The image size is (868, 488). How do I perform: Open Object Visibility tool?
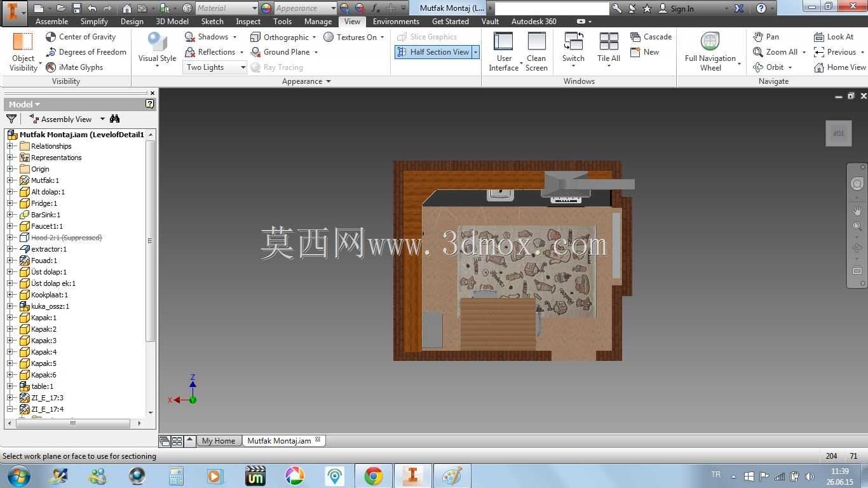coord(23,51)
